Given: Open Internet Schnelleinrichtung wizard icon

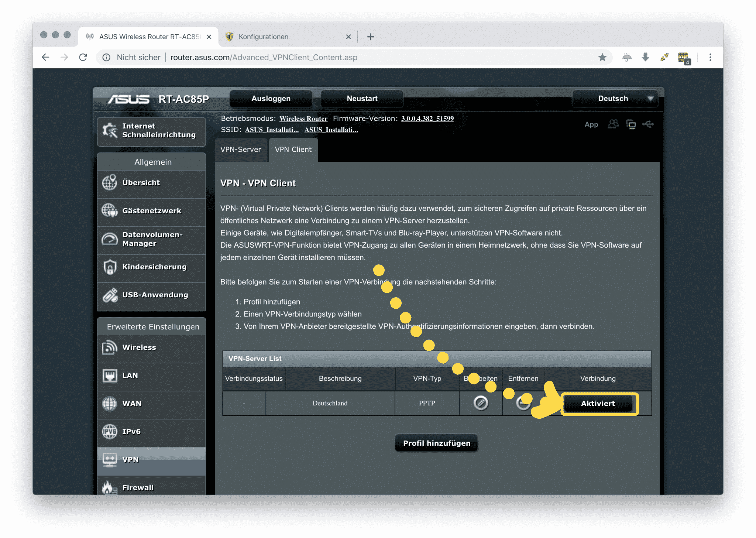Looking at the screenshot, I should pyautogui.click(x=110, y=130).
